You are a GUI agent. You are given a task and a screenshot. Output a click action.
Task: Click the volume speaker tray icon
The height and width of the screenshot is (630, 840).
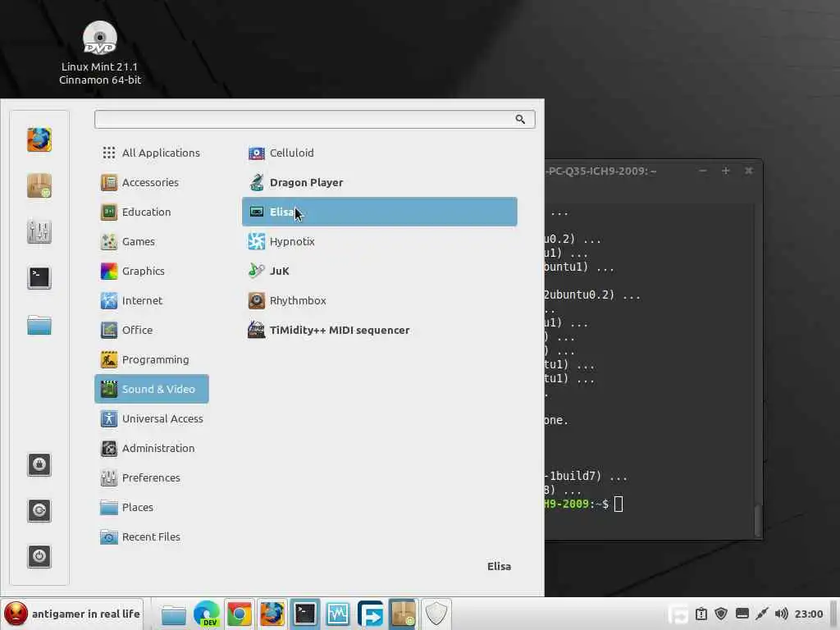781,614
